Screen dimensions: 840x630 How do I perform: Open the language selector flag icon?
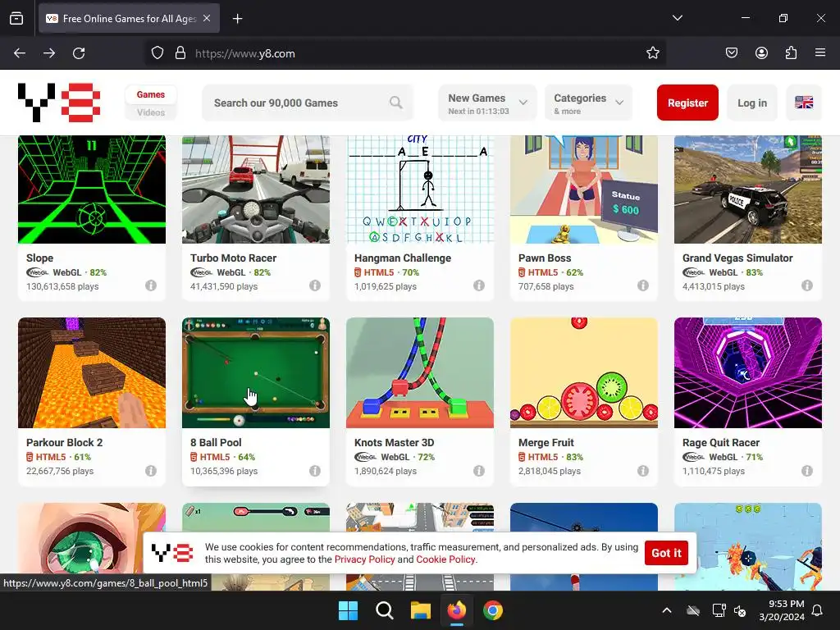(x=804, y=103)
